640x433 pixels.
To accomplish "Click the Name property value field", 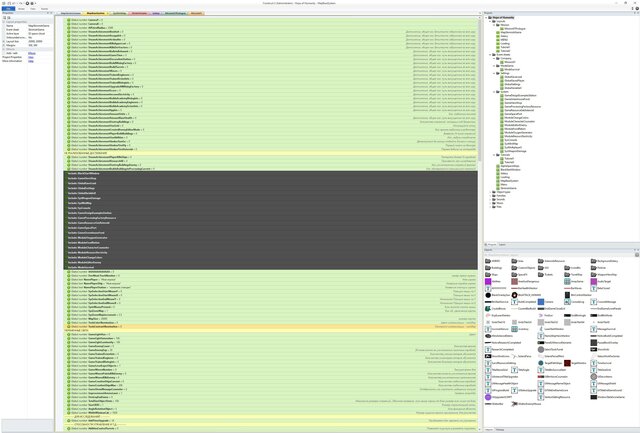I will [40, 26].
